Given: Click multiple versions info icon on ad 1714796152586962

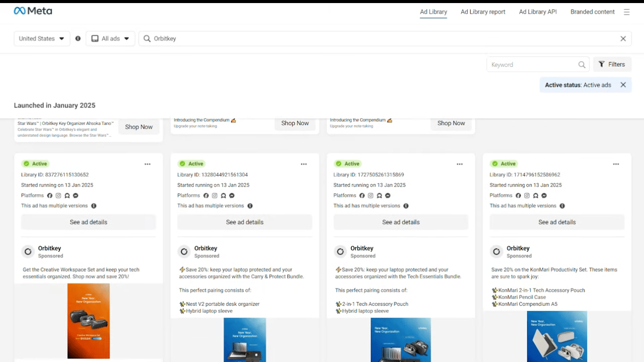Looking at the screenshot, I should coord(562,206).
